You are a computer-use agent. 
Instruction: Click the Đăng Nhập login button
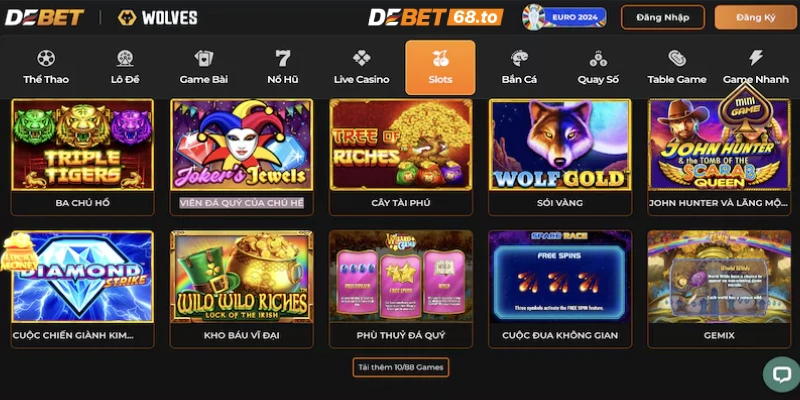(663, 17)
